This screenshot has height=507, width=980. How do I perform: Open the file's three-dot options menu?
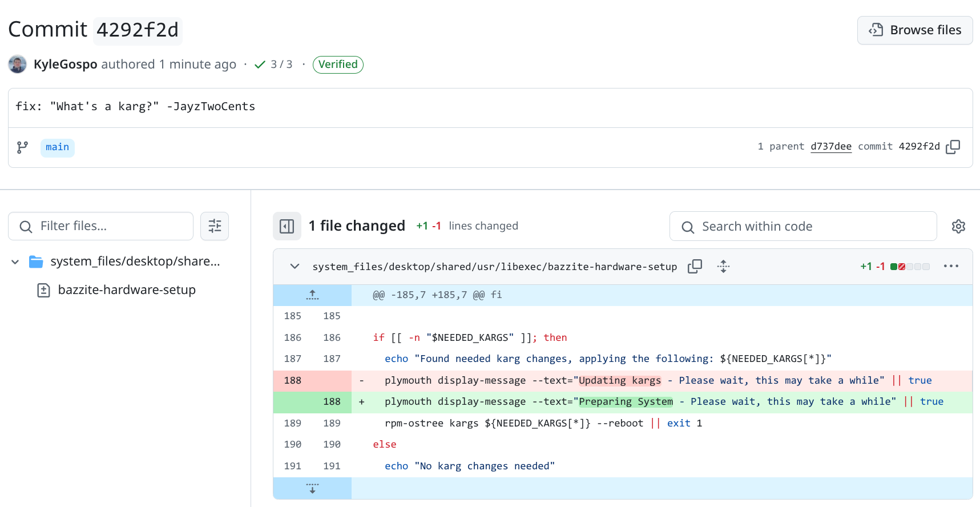coord(951,267)
